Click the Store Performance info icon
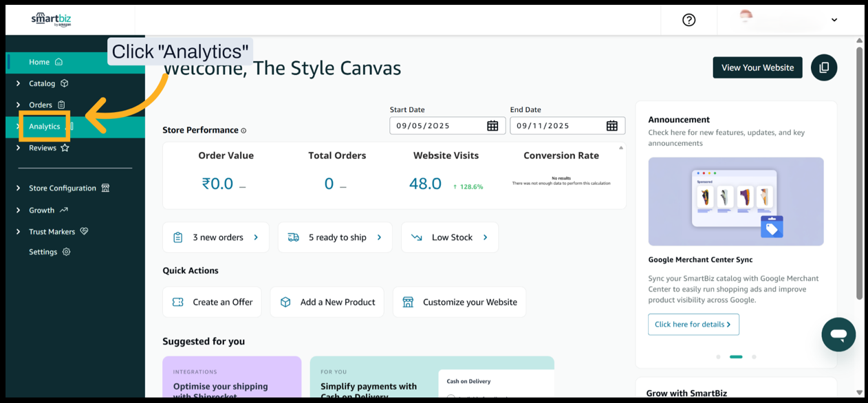Image resolution: width=868 pixels, height=403 pixels. pyautogui.click(x=243, y=131)
